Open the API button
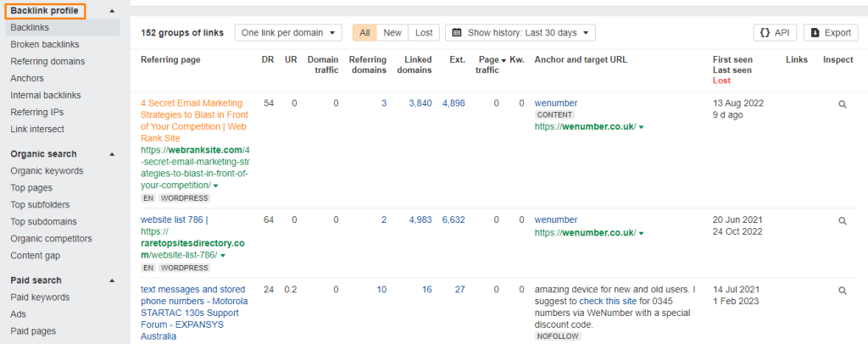This screenshot has width=868, height=344. pos(775,33)
